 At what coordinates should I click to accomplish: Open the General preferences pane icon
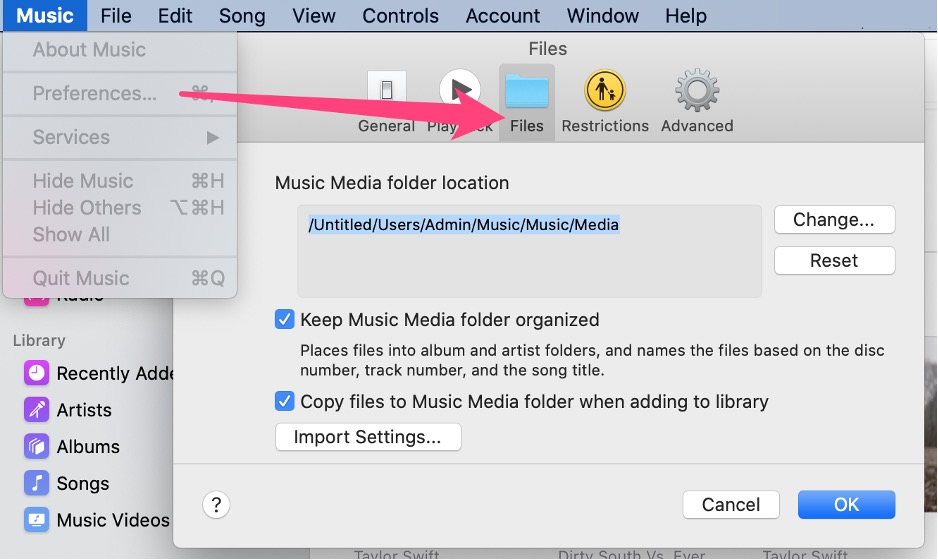pos(386,93)
